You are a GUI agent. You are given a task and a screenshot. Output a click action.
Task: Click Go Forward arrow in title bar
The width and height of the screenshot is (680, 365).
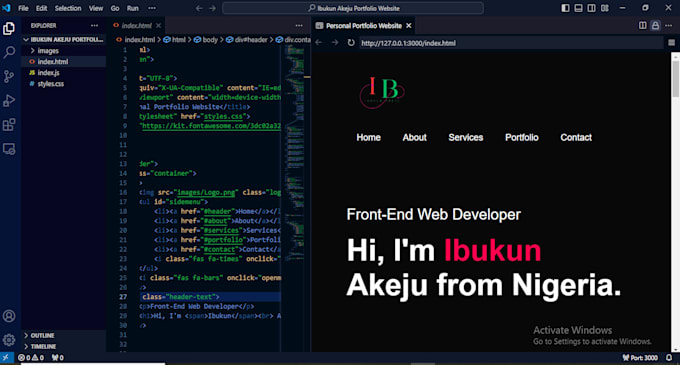click(212, 8)
